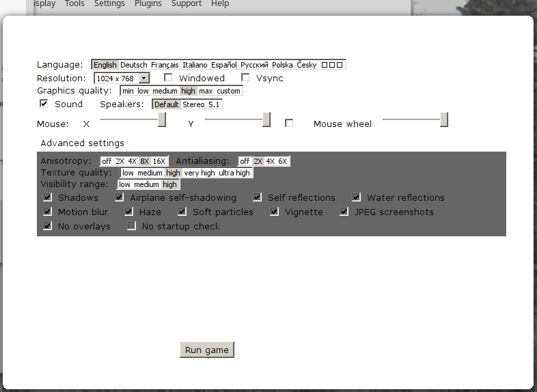Image resolution: width=537 pixels, height=392 pixels.
Task: Set Texture quality to very high
Action: 199,173
